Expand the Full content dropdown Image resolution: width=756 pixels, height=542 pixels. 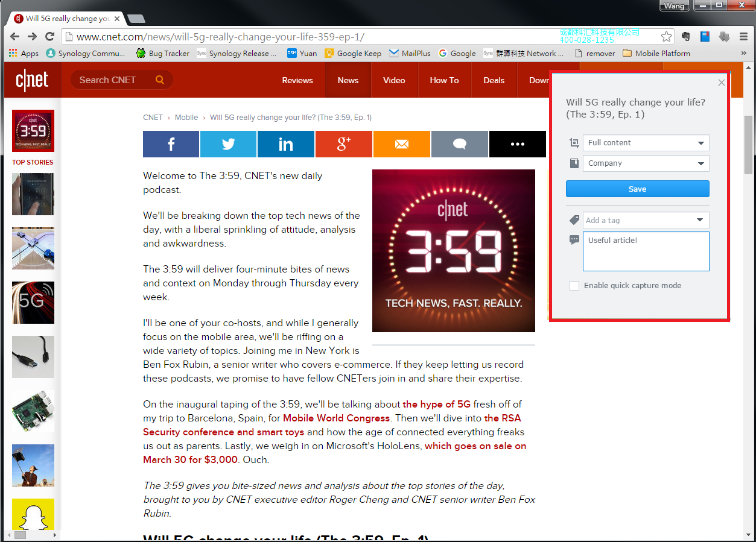[x=646, y=143]
